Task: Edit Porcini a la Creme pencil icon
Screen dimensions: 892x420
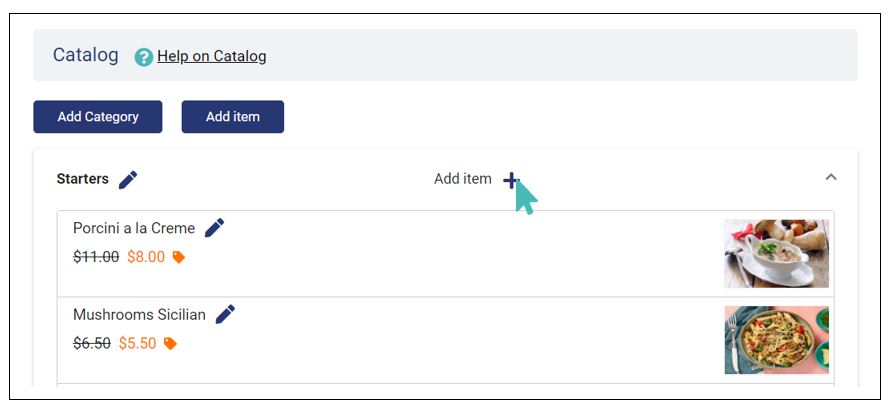Action: [x=214, y=228]
